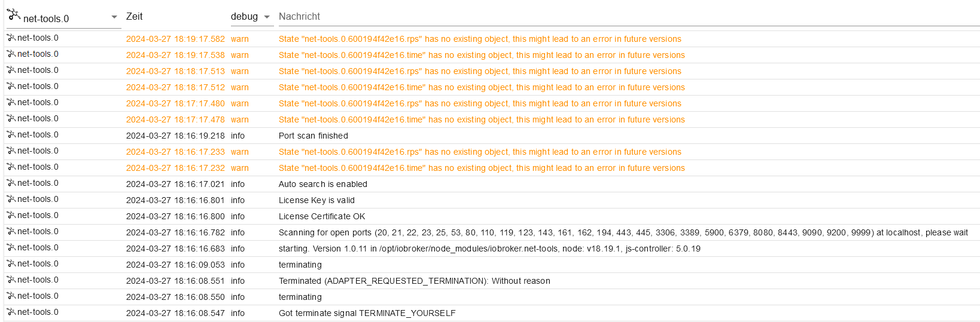
Task: Click the adapter icon in the 18:17:17.478 row
Action: [x=11, y=118]
